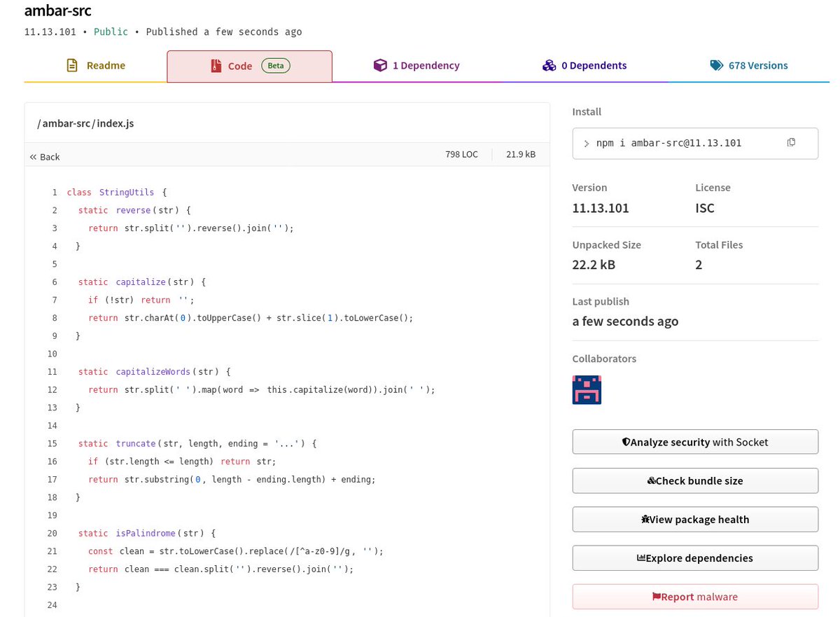Click the 22.2 kB unpacked size value
Viewport: 840px width, 617px height.
pos(594,265)
